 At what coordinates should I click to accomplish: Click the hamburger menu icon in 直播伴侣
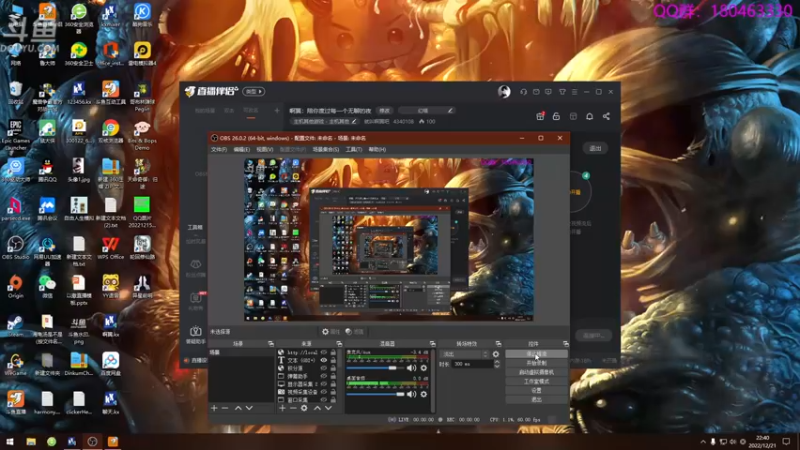[574, 92]
